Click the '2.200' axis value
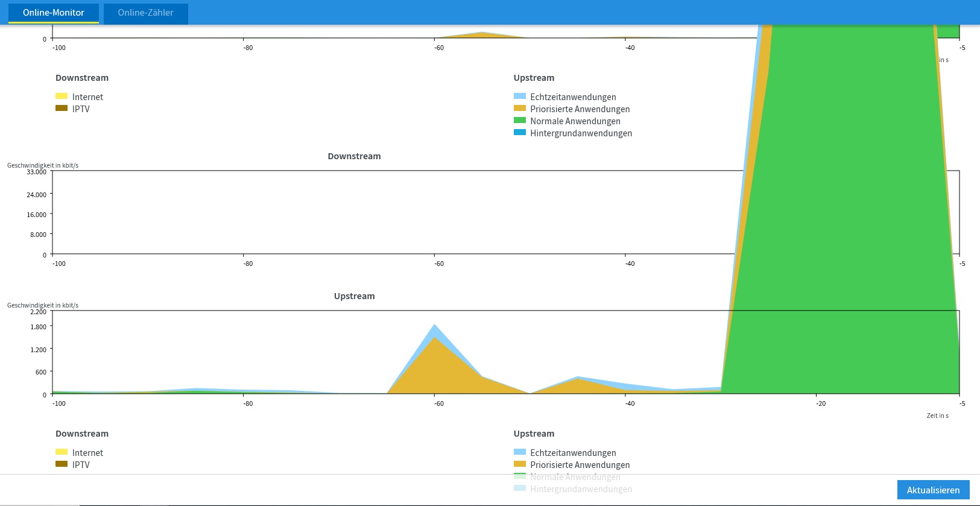 tap(38, 312)
